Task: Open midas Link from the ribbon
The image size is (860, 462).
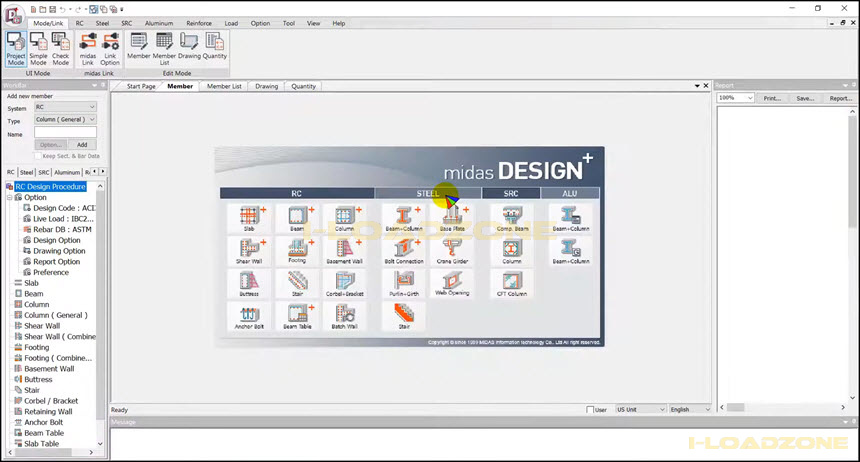Action: (x=88, y=48)
